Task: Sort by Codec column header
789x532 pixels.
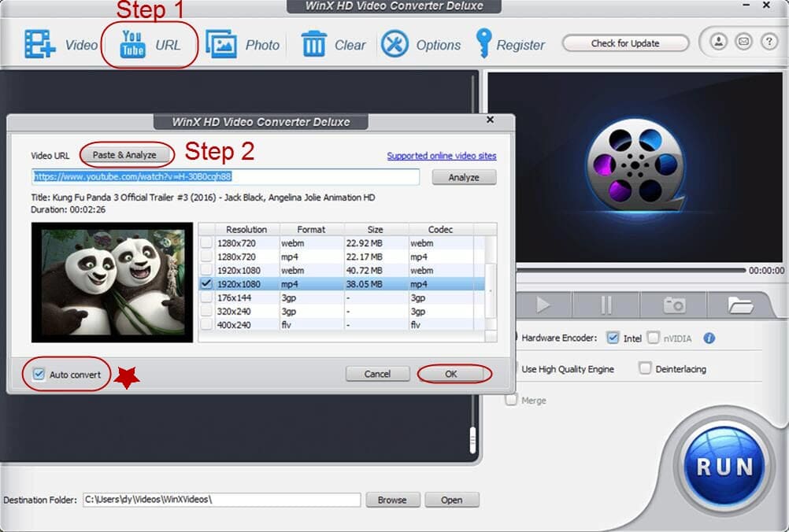Action: point(440,229)
